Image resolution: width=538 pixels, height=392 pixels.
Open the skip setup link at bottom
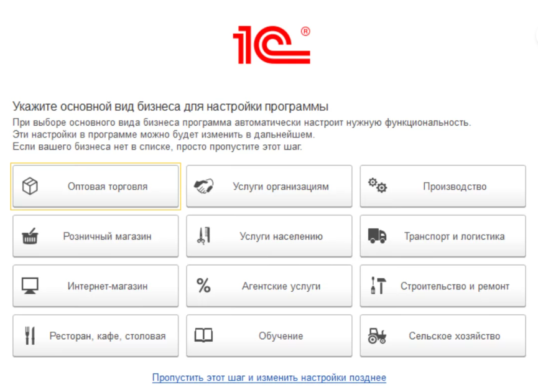[269, 377]
